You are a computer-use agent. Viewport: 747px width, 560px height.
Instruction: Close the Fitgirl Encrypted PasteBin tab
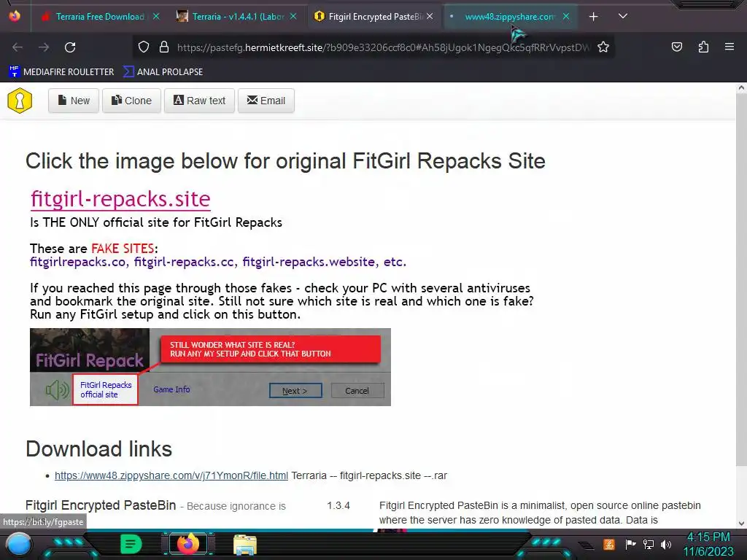click(430, 17)
